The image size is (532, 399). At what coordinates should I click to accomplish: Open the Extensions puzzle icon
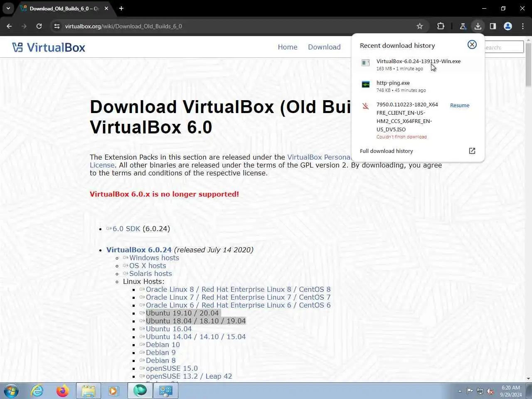[x=441, y=26]
